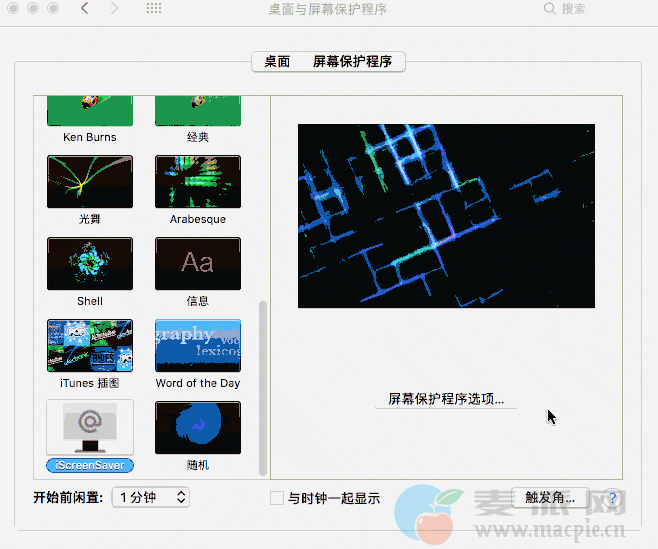658x549 pixels.
Task: Go back with the left arrow
Action: [85, 8]
